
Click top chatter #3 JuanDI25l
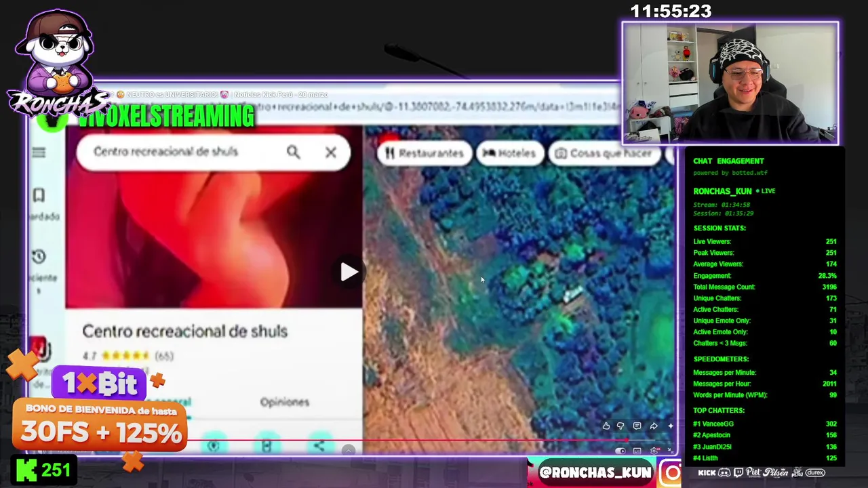[x=765, y=447]
